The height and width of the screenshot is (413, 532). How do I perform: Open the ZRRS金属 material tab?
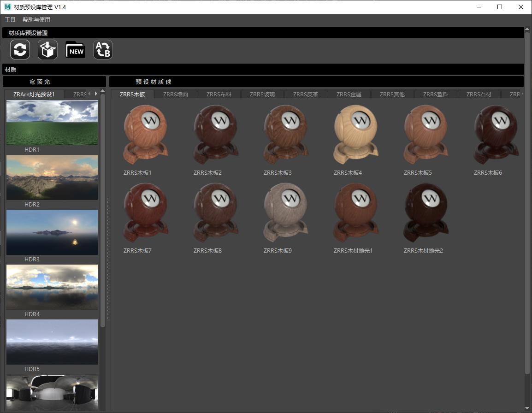click(349, 94)
